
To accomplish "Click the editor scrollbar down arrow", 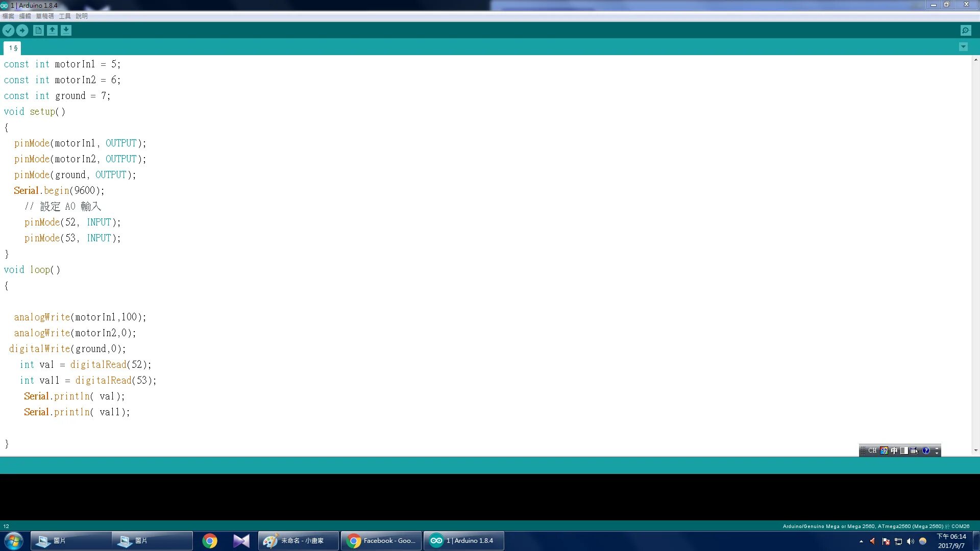I will [x=975, y=450].
